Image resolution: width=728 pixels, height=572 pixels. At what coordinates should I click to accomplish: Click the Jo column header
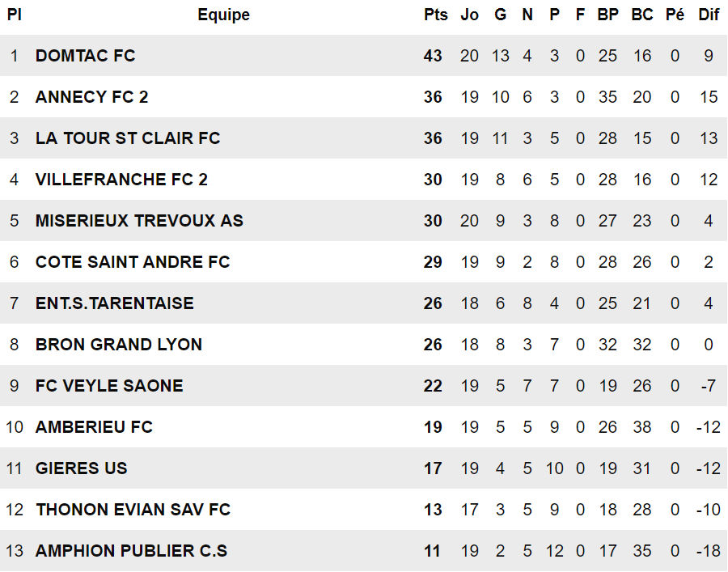click(469, 15)
